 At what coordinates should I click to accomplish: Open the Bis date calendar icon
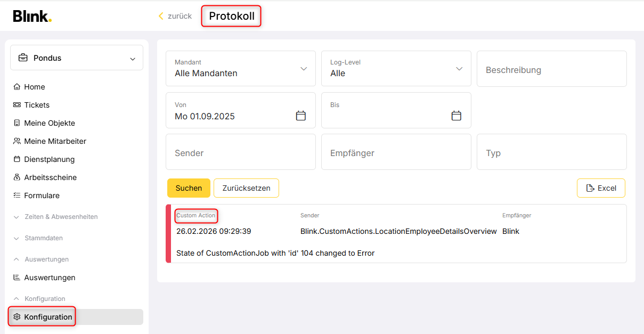456,116
